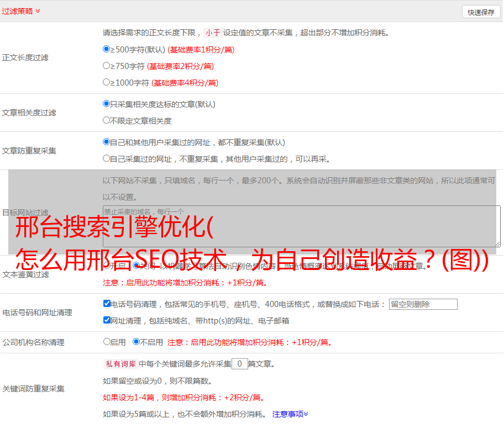Click the 过滤策略 header title
The image size is (504, 424).
pyautogui.click(x=17, y=11)
